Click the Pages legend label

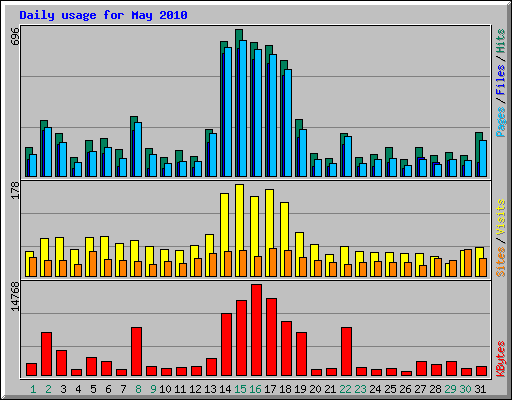[x=500, y=122]
